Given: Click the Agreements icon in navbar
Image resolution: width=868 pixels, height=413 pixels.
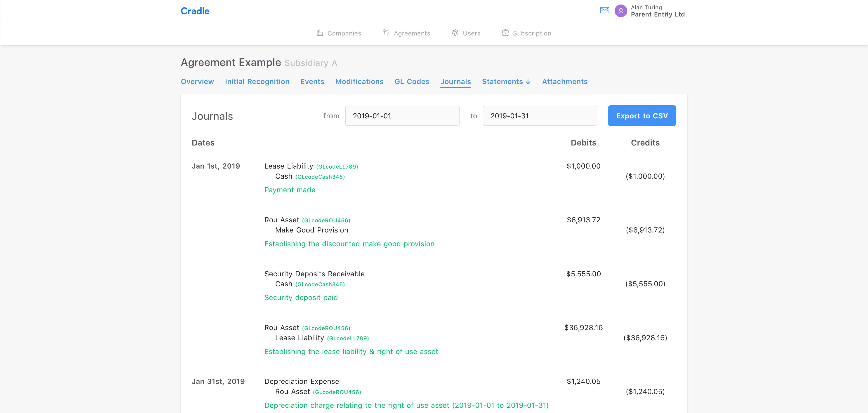Looking at the screenshot, I should [386, 33].
